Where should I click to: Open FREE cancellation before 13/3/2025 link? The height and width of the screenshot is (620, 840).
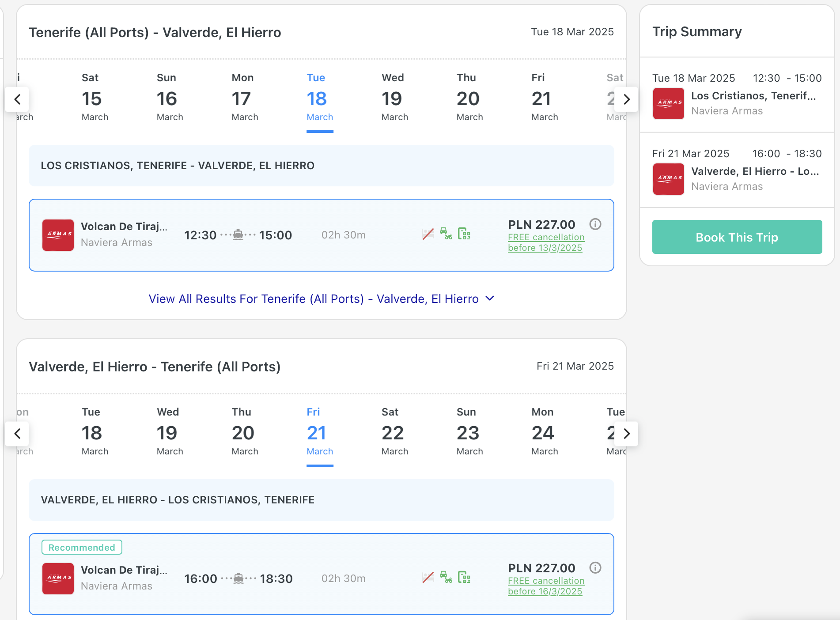coord(546,242)
